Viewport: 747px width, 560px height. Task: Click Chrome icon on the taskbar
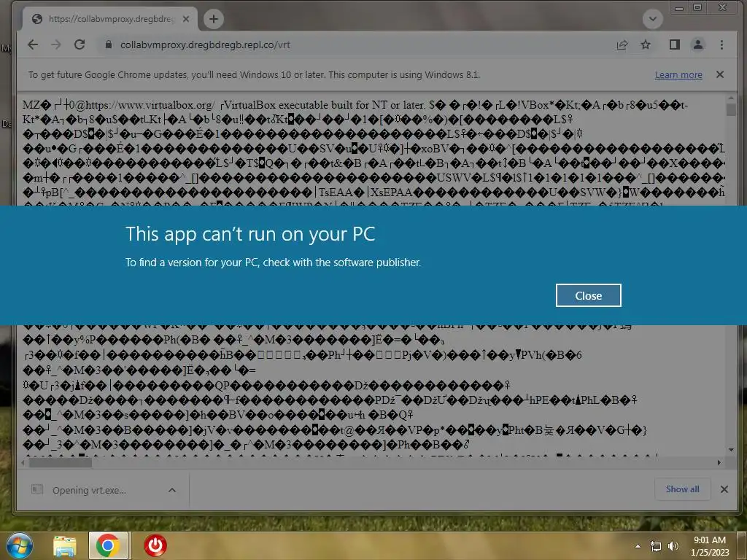click(108, 545)
